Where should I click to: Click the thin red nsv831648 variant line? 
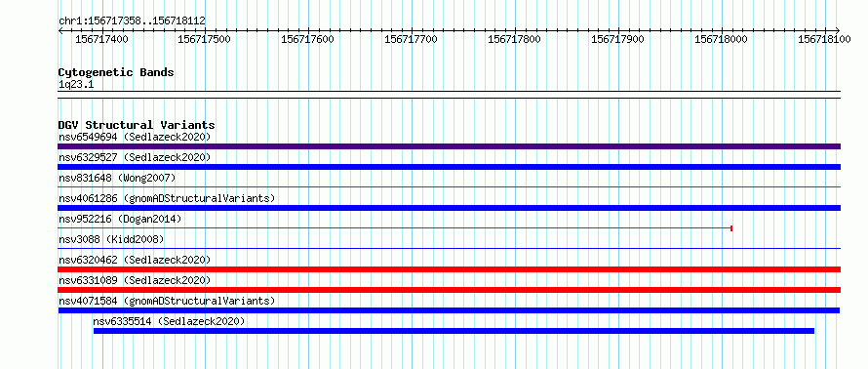click(449, 187)
